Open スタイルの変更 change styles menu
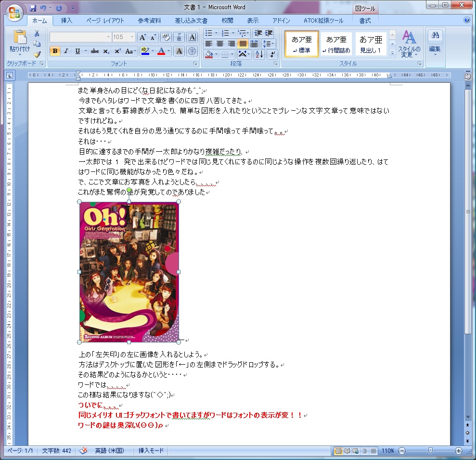 [409, 44]
